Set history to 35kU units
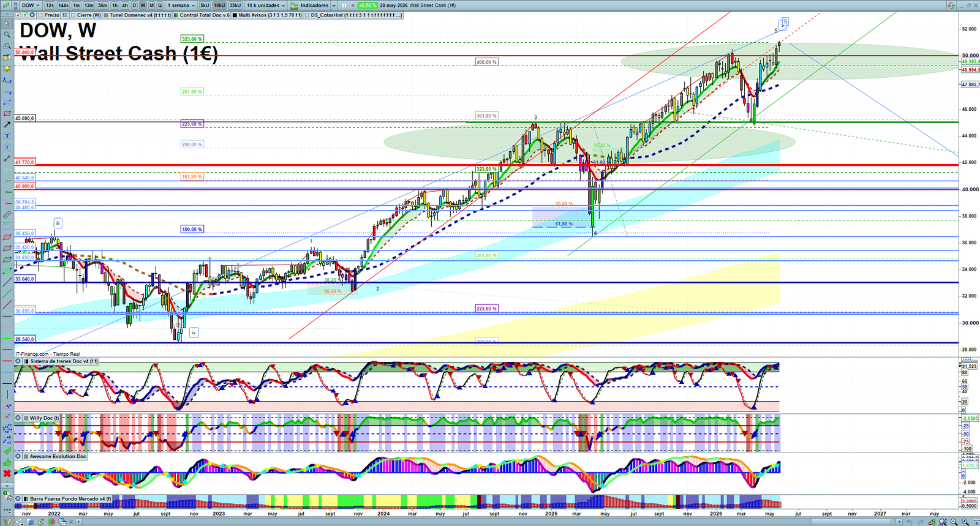 [235, 5]
